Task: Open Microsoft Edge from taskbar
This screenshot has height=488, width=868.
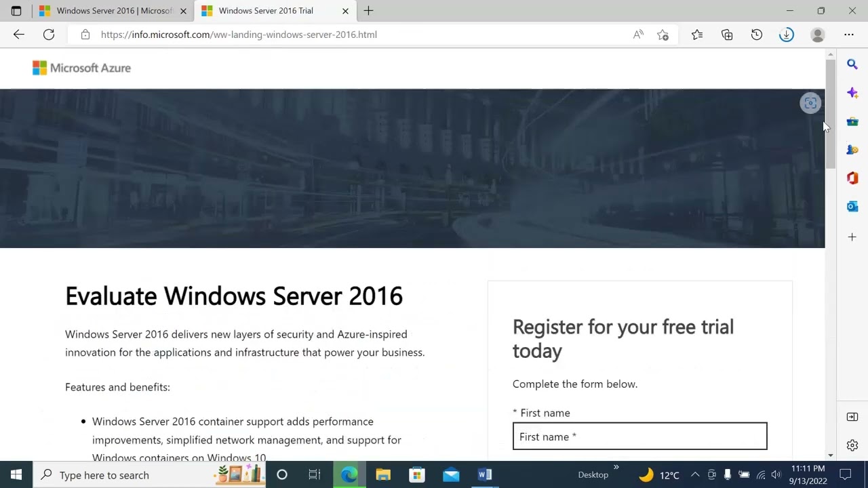Action: (x=349, y=474)
